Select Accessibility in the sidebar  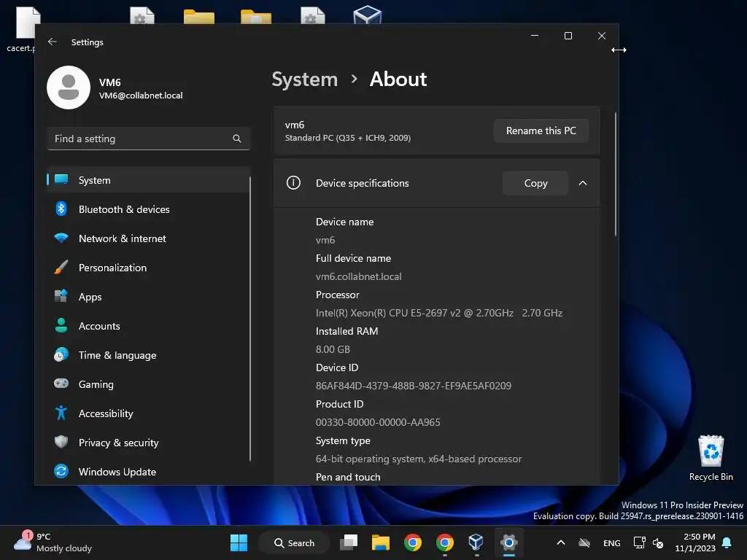coord(149,413)
